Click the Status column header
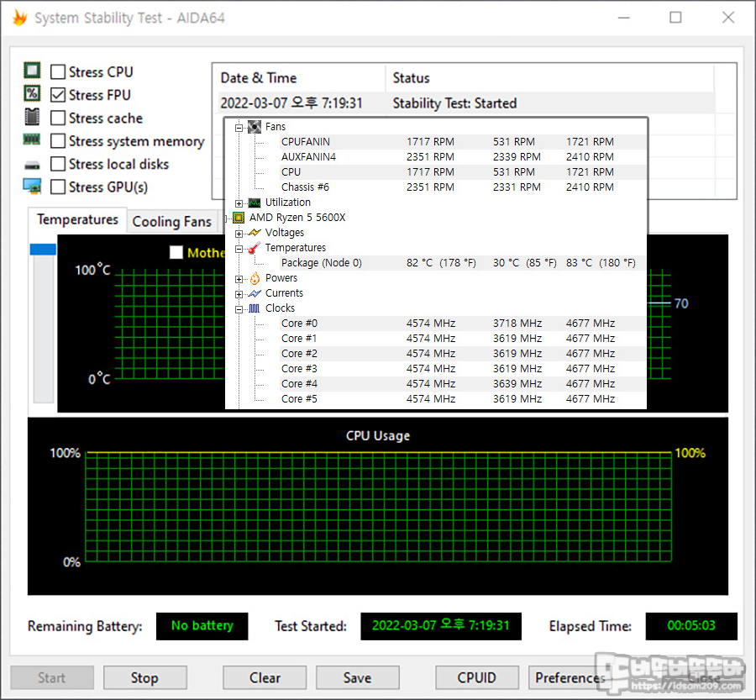 [x=549, y=78]
